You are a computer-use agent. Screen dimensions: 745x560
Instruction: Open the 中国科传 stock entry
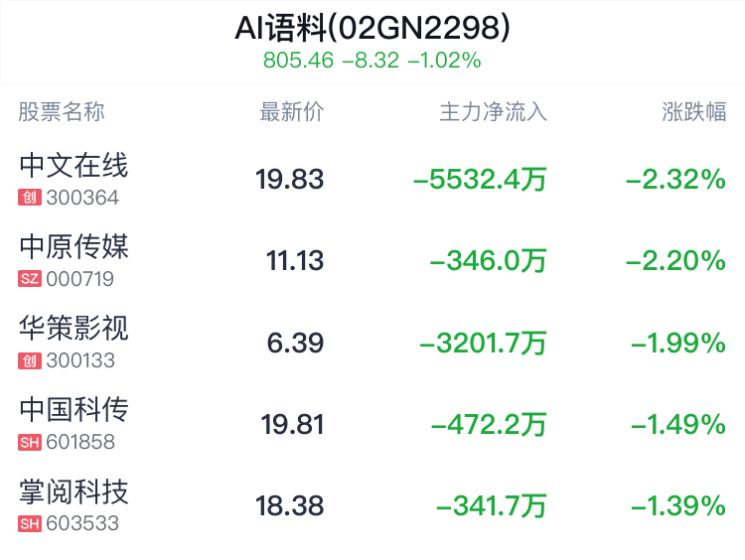74,410
